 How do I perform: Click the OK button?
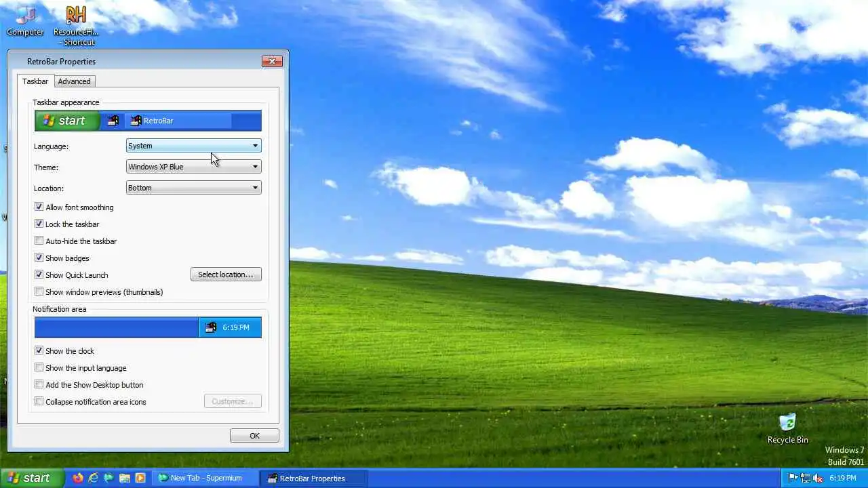(x=254, y=436)
